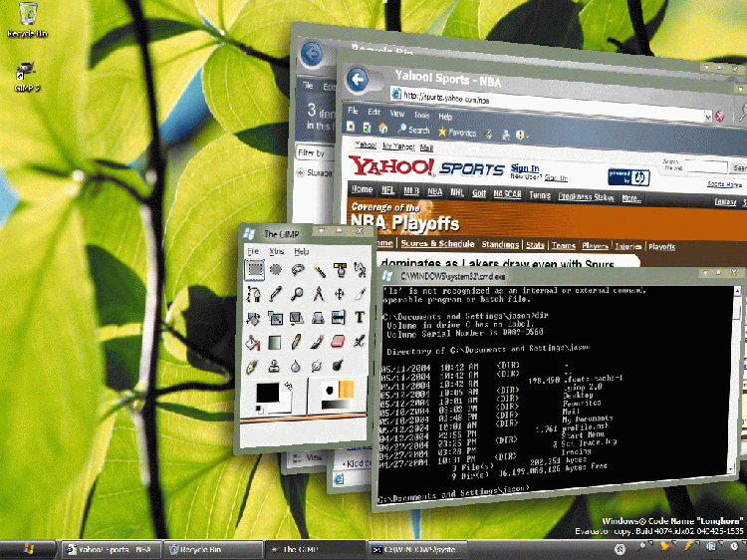Choose the Perspective tool in GIMP
Viewport: 747px width, 560px height.
[318, 318]
